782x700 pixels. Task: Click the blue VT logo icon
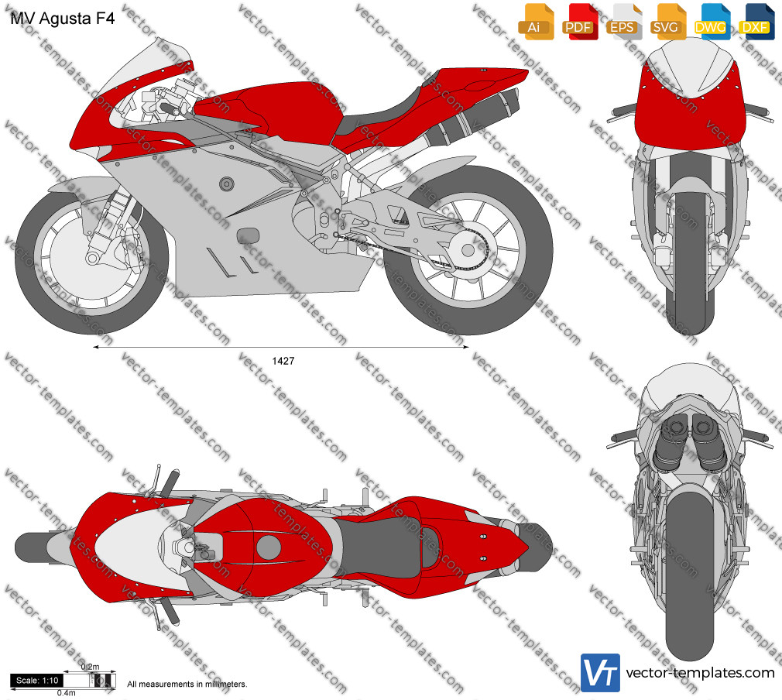[600, 673]
